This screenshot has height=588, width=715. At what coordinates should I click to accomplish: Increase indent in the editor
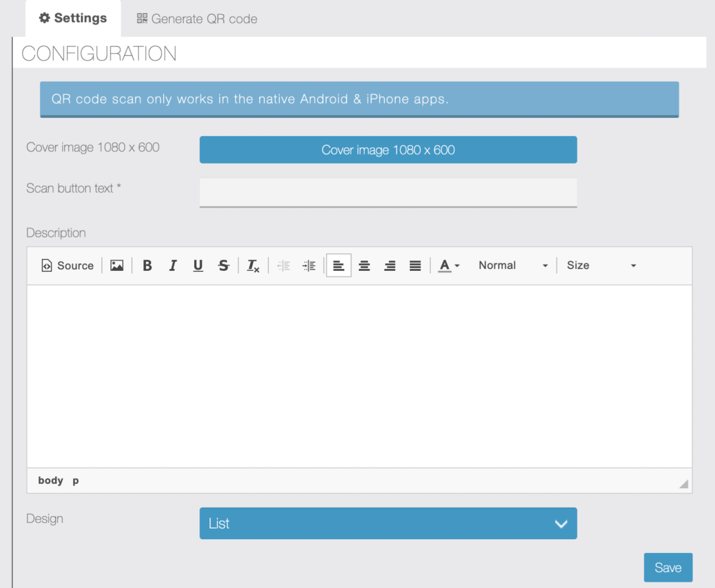(x=309, y=265)
